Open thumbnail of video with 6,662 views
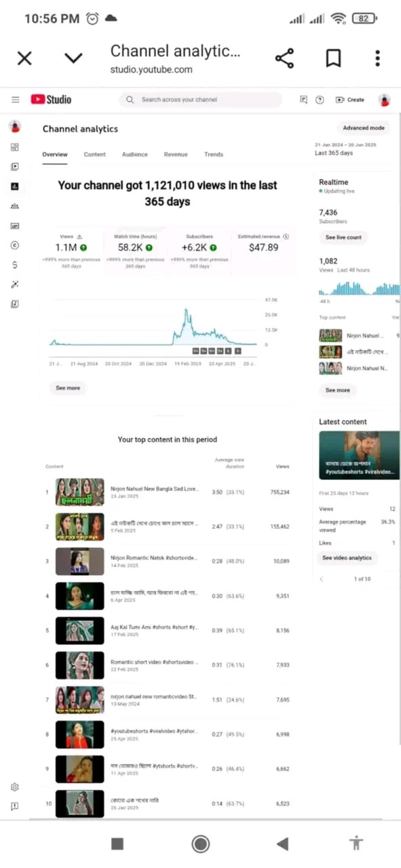The width and height of the screenshot is (401, 868). (x=79, y=769)
